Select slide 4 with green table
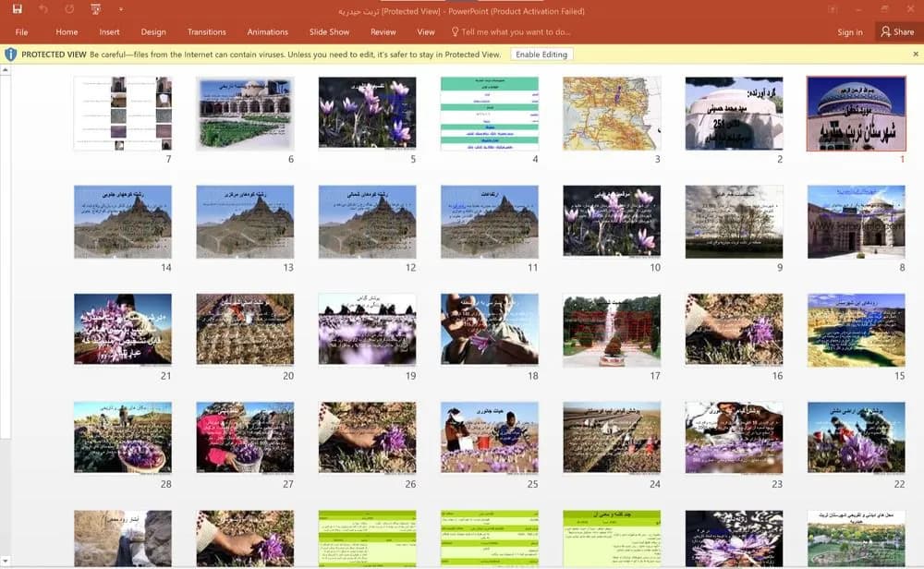 click(490, 113)
